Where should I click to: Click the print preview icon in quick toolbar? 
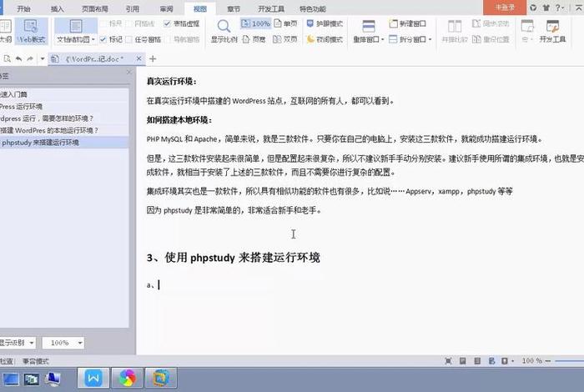[7, 59]
